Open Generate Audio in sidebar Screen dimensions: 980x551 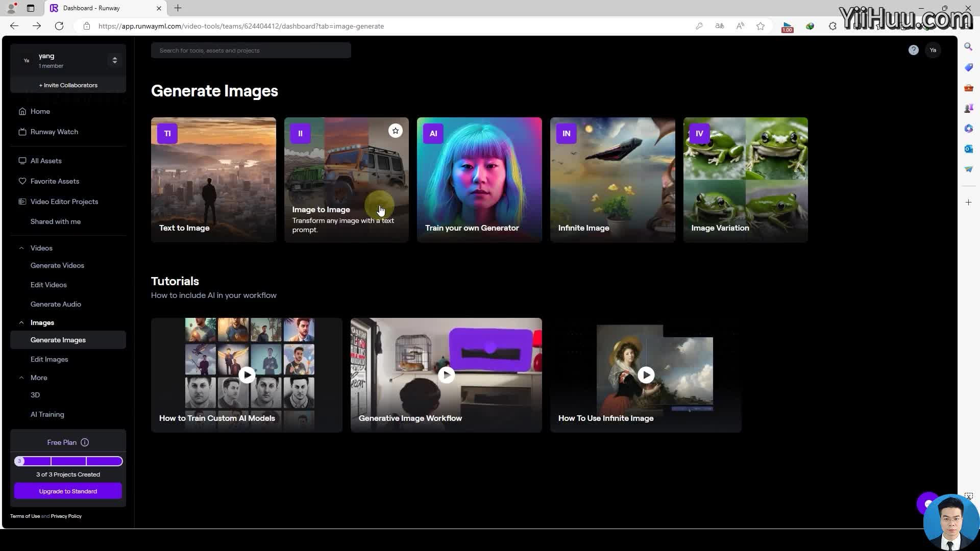(x=56, y=304)
